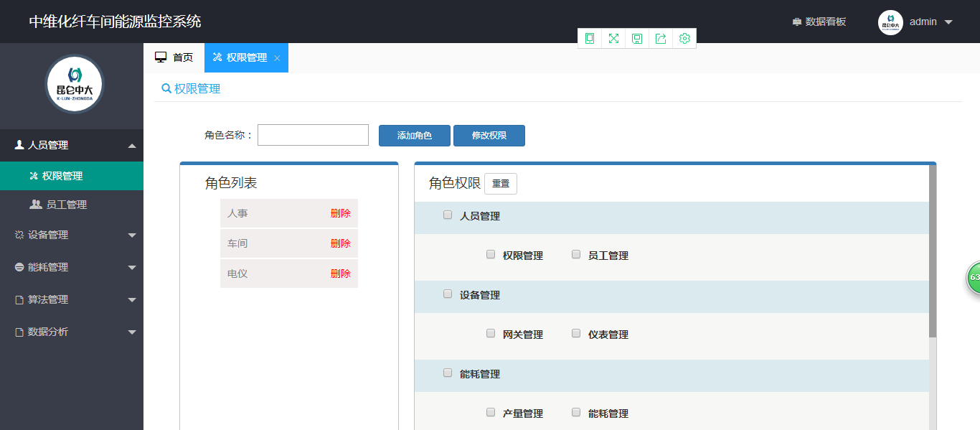Click the 能耗管理 sidebar circle icon
The width and height of the screenshot is (980, 430).
pyautogui.click(x=19, y=267)
